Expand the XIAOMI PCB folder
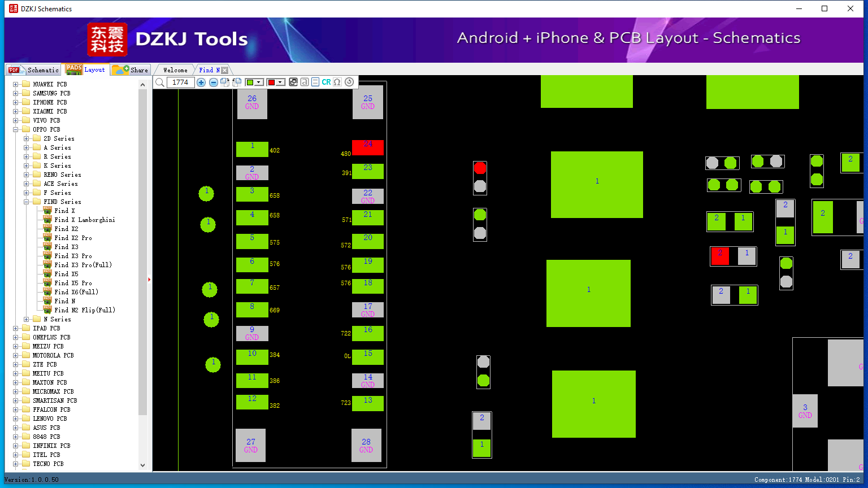The height and width of the screenshot is (488, 868). point(16,111)
